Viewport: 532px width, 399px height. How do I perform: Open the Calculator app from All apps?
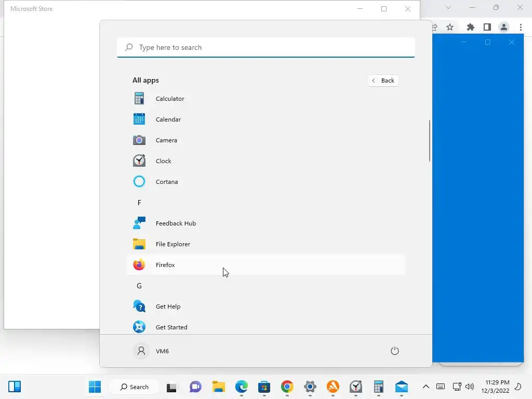click(265, 99)
